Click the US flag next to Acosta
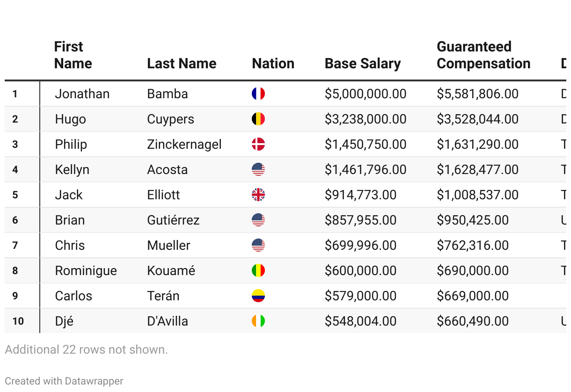Screen dimensions: 571x392 258,170
